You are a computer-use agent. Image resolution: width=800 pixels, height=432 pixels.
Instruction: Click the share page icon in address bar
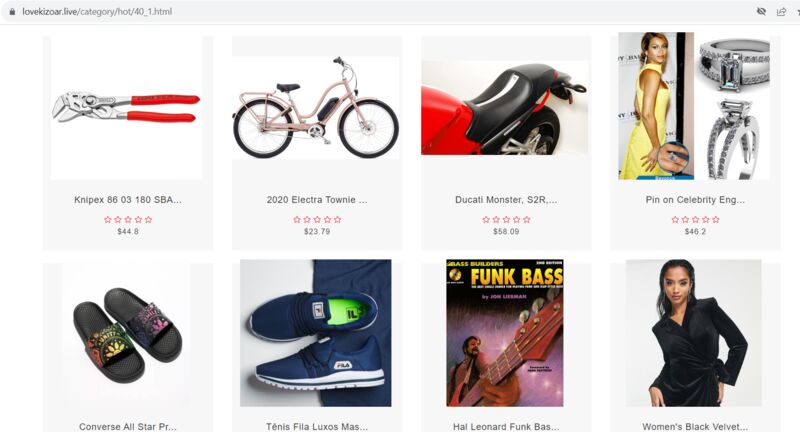click(x=781, y=11)
